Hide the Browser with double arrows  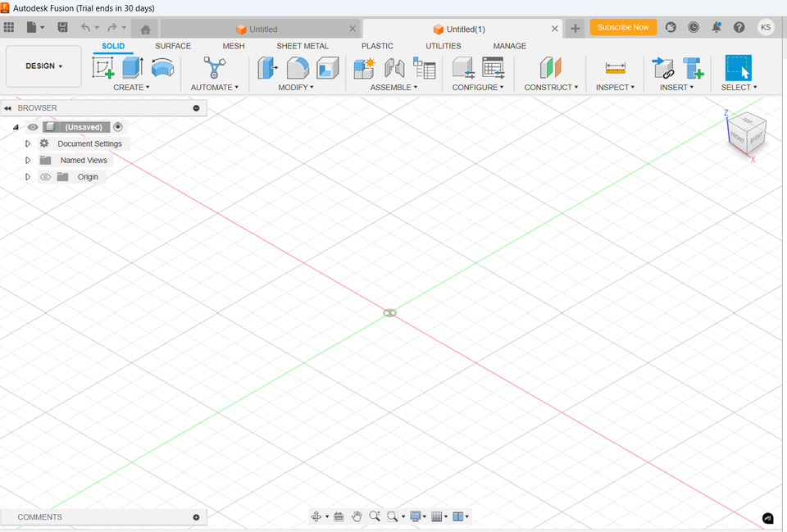coord(7,108)
